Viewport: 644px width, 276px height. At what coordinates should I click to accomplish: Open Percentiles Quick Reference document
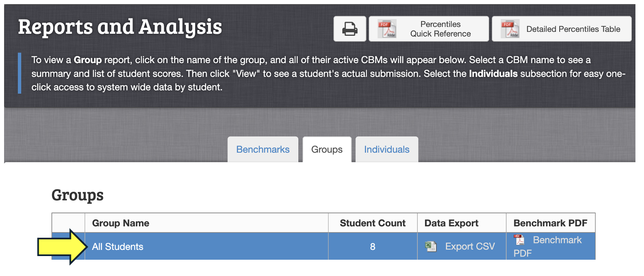pos(429,29)
